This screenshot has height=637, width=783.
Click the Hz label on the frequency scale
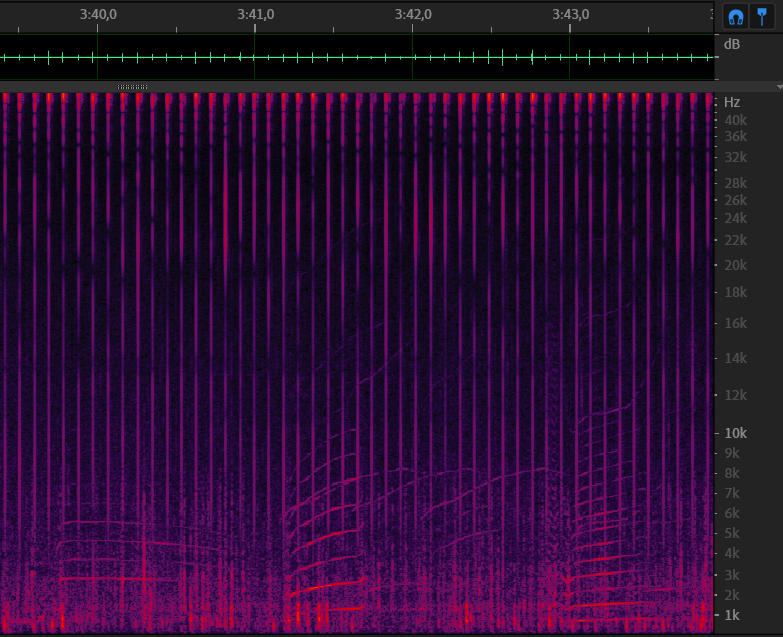[732, 102]
